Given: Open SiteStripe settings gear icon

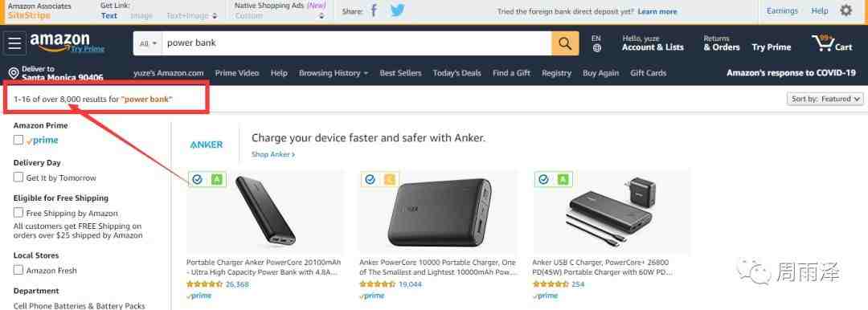Looking at the screenshot, I should pos(845,10).
